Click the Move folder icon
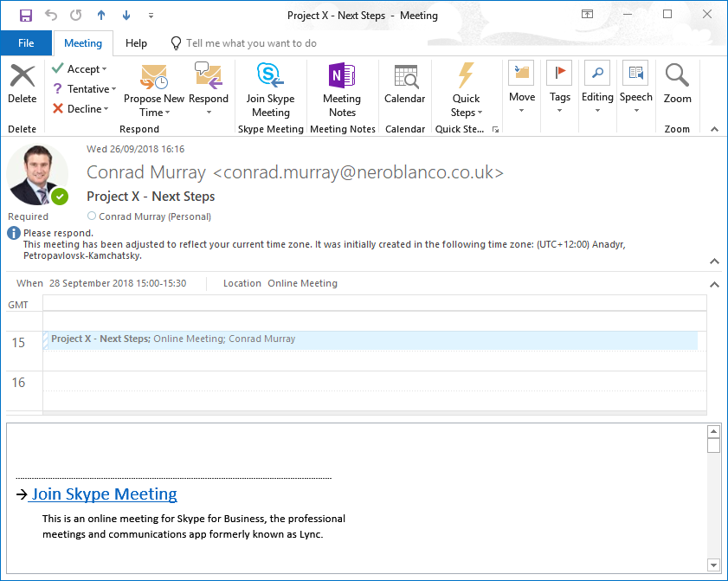This screenshot has width=728, height=581. [521, 73]
